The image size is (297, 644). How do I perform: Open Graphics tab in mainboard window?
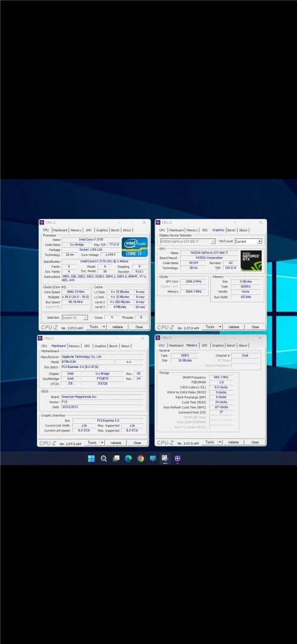click(100, 347)
